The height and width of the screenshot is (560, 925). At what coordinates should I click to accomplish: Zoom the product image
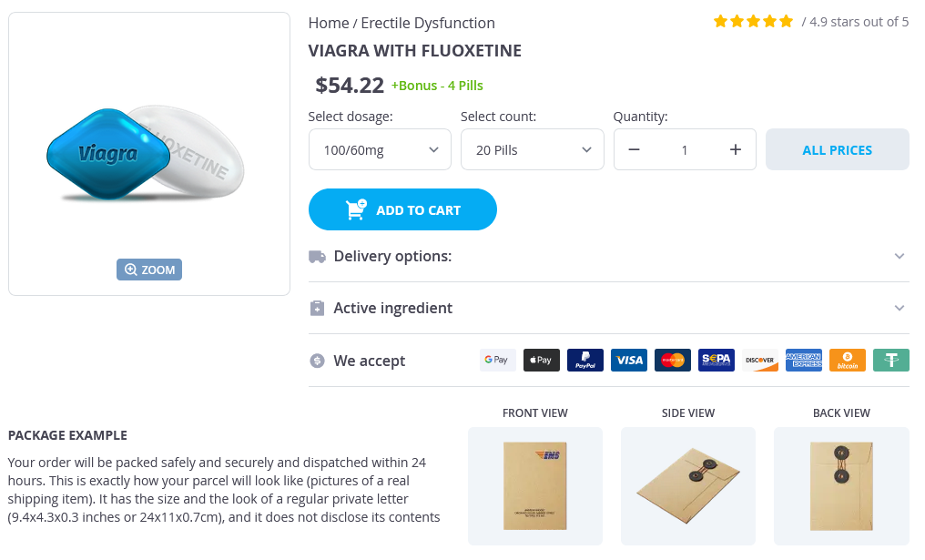click(149, 270)
